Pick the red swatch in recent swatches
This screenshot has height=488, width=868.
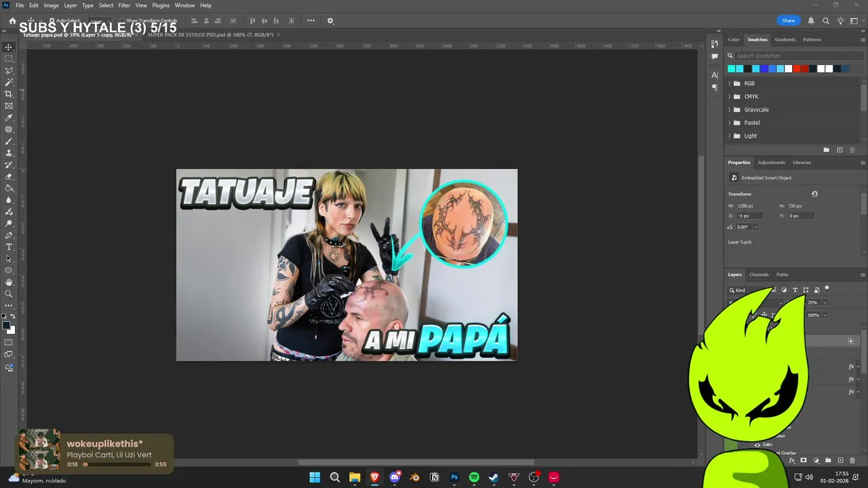click(x=797, y=68)
